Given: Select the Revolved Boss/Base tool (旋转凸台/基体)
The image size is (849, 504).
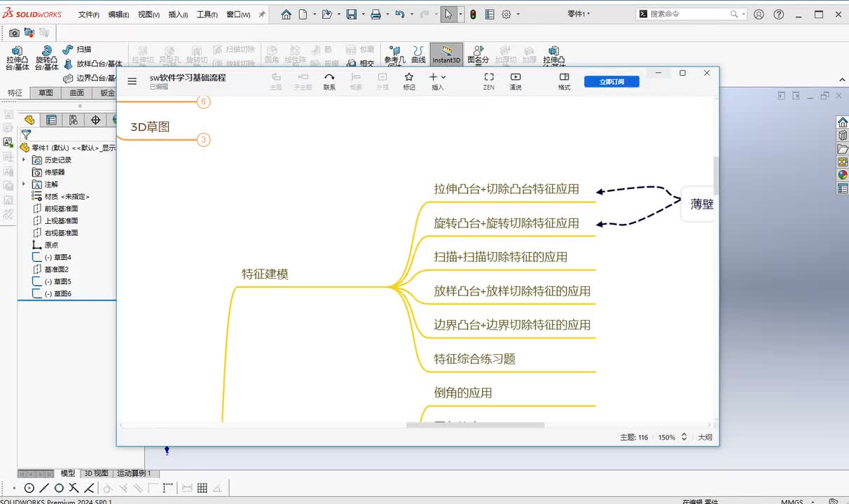Looking at the screenshot, I should (46, 58).
